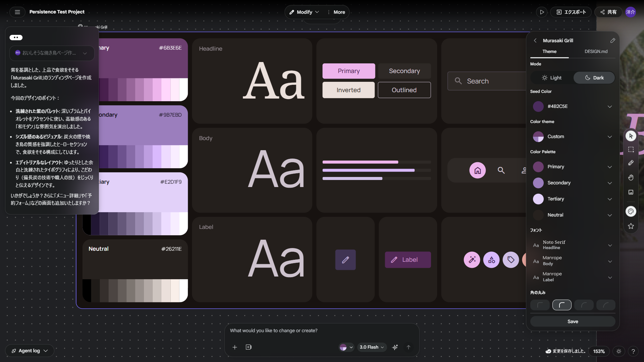644x362 pixels.
Task: Open the Custom color theme dropdown
Action: (609, 137)
